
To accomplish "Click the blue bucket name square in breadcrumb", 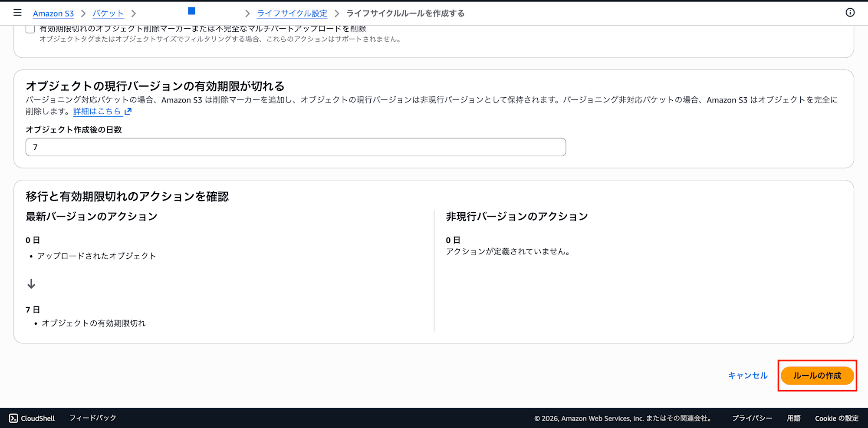I will coord(191,11).
